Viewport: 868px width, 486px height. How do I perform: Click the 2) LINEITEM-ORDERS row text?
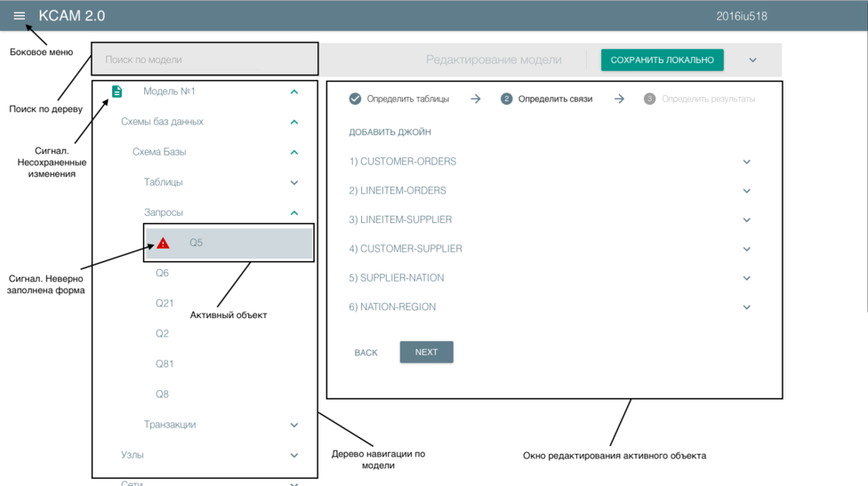[x=398, y=191]
